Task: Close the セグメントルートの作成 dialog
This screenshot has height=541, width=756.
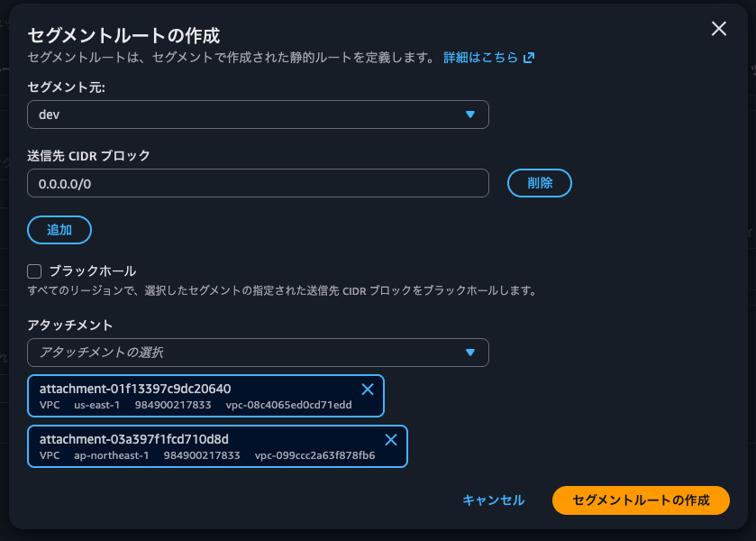Action: pos(718,28)
